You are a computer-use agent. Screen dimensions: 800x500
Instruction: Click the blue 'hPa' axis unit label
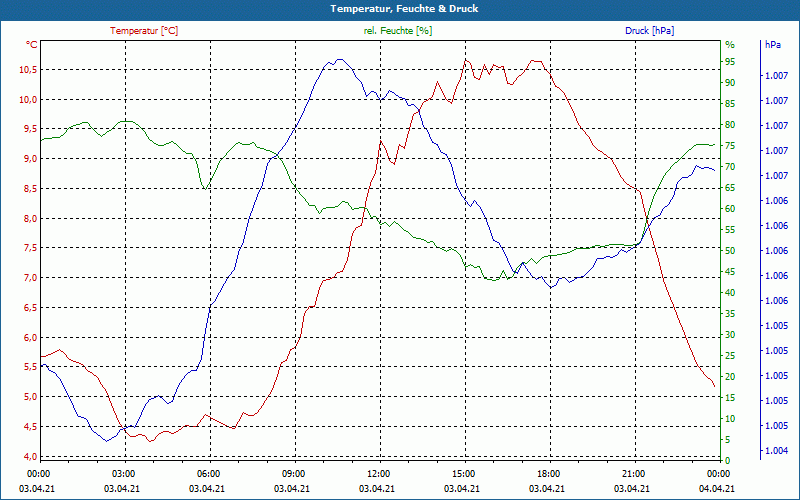[773, 45]
